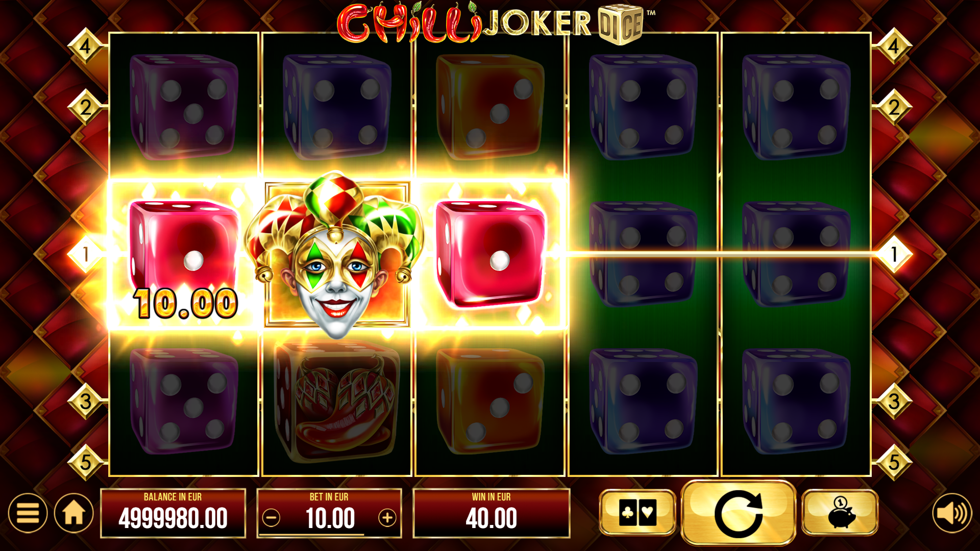Select payline 3 marker on right
The width and height of the screenshot is (980, 551).
click(894, 401)
